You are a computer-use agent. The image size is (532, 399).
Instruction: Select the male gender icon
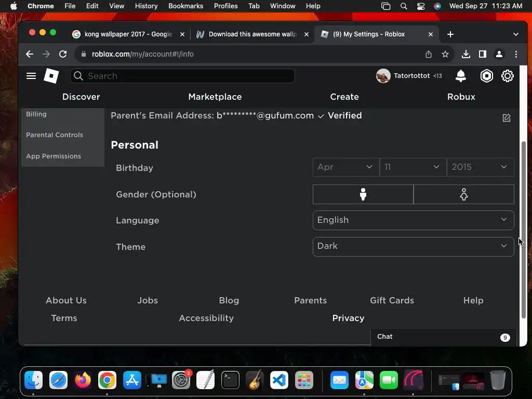click(363, 194)
